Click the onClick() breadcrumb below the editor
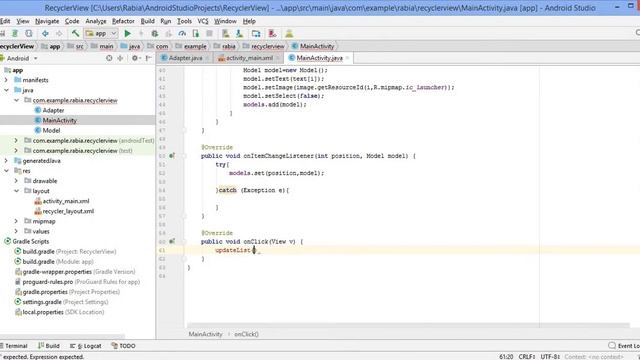Viewport: 640px width, 360px height. 246,334
